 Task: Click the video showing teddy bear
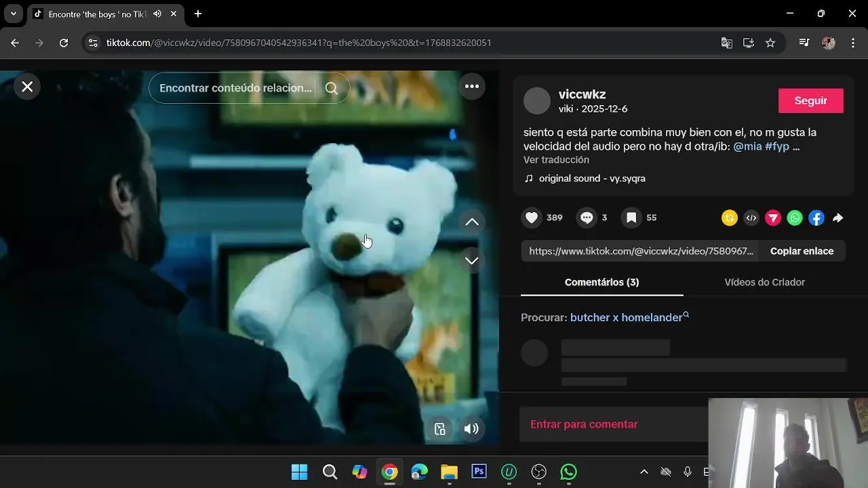[250, 258]
